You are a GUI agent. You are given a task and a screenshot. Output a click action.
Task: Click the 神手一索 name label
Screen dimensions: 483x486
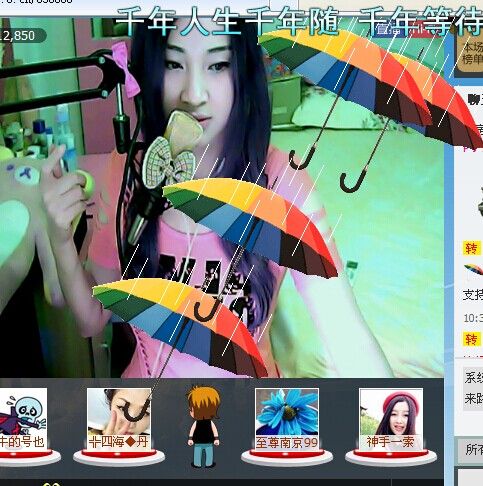(x=391, y=442)
